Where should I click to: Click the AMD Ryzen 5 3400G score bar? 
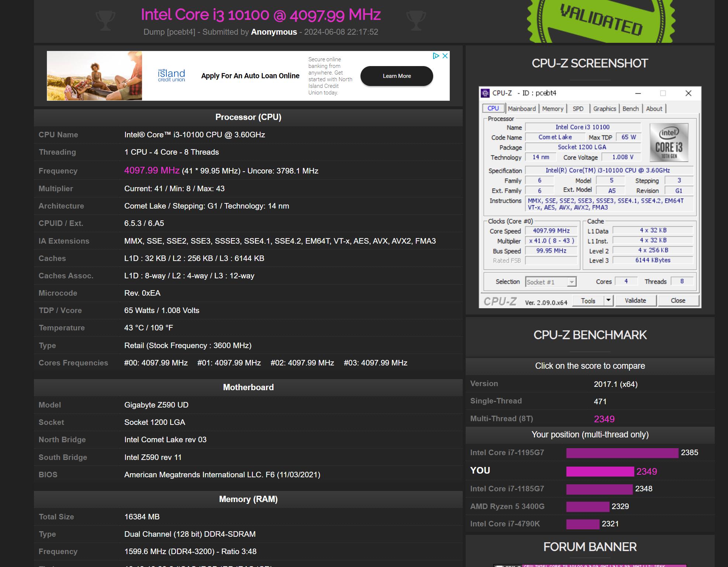588,506
